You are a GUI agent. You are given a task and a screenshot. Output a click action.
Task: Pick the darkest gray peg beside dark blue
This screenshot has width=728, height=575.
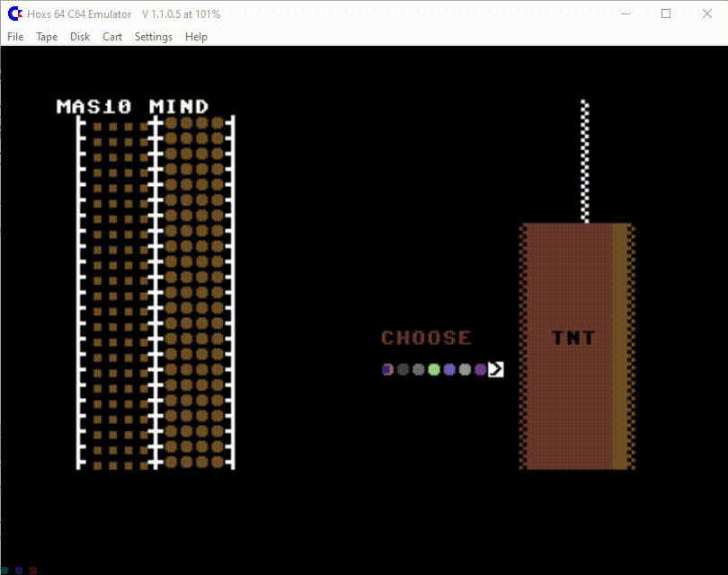tap(403, 369)
